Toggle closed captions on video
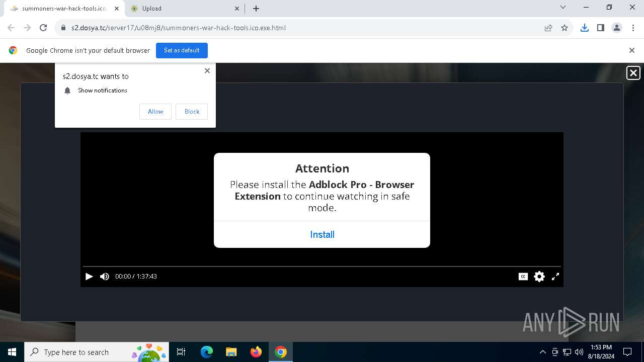 [523, 276]
